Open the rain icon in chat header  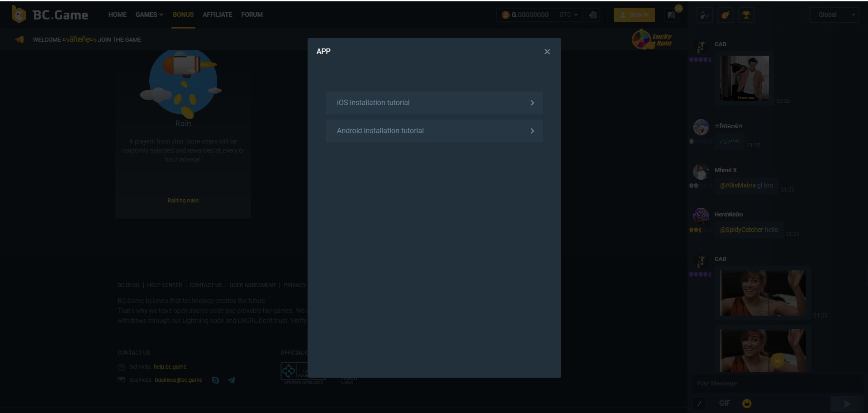coord(704,15)
